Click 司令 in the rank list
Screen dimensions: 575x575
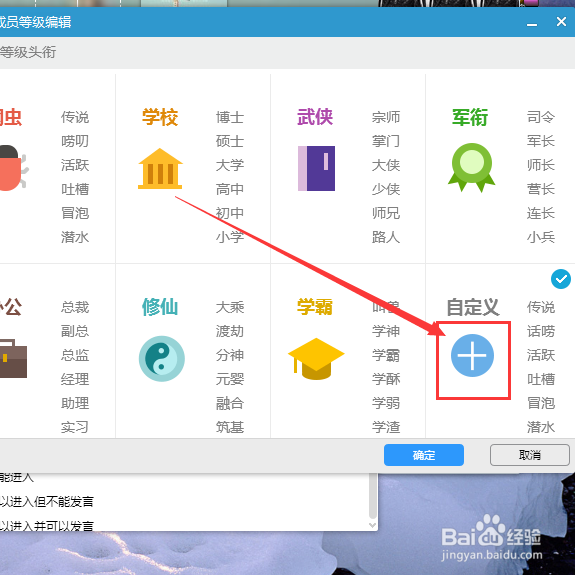(x=541, y=117)
